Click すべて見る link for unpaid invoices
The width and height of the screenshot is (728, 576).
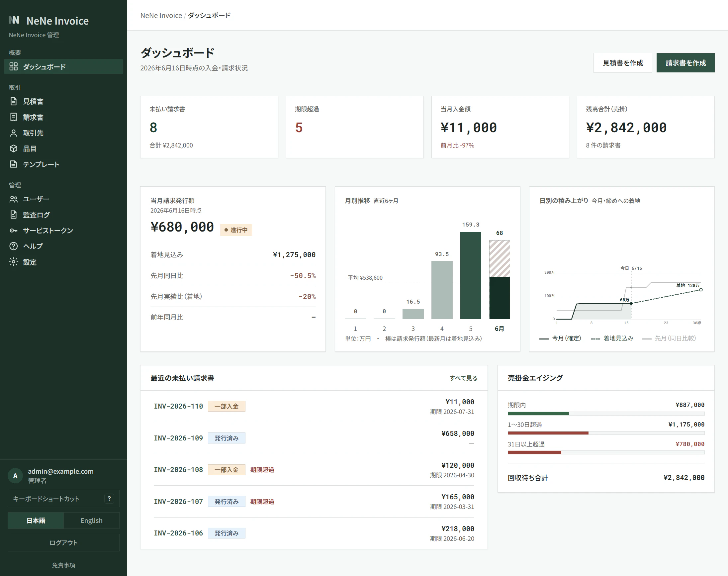(464, 378)
